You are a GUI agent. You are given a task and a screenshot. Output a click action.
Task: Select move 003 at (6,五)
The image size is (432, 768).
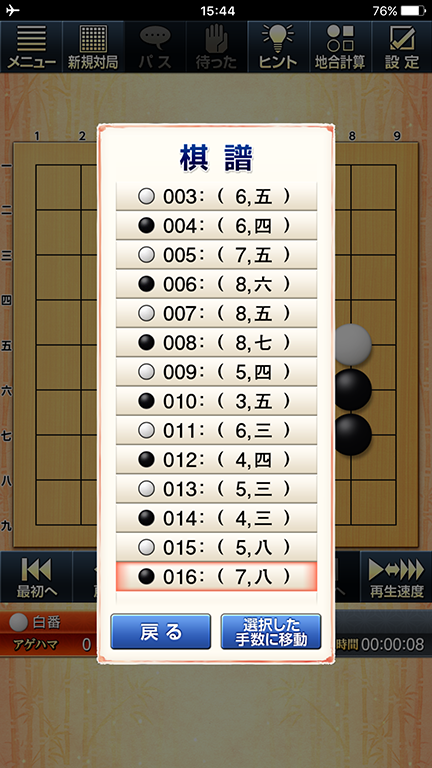[x=216, y=197]
